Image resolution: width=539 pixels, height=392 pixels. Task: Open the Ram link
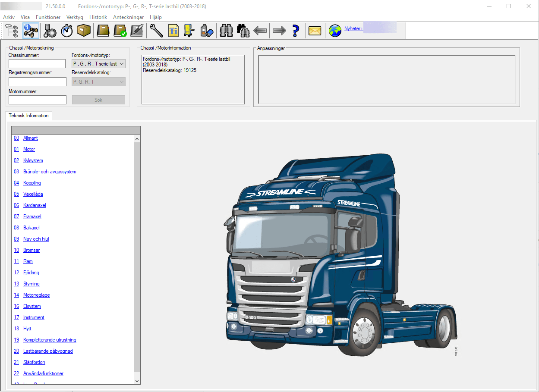pos(28,261)
